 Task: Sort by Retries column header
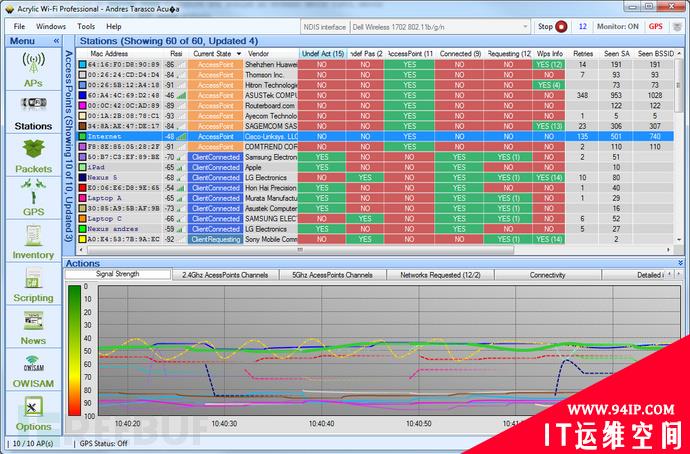click(583, 54)
